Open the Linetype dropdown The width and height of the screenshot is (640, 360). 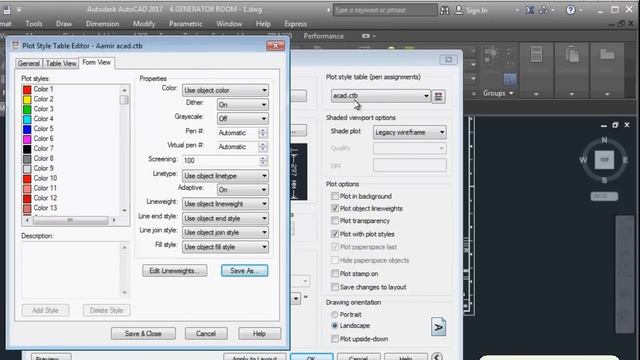225,176
